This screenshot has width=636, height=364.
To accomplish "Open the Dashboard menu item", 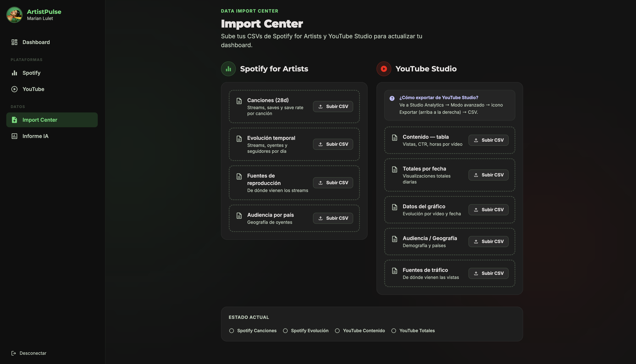I will [x=52, y=42].
